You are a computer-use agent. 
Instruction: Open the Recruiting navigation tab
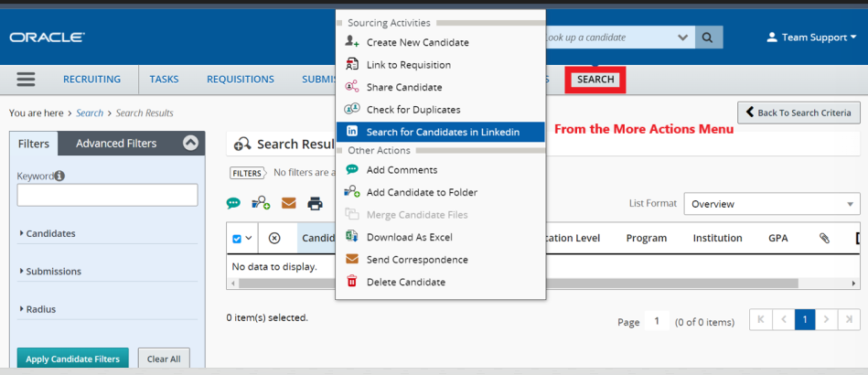[91, 80]
